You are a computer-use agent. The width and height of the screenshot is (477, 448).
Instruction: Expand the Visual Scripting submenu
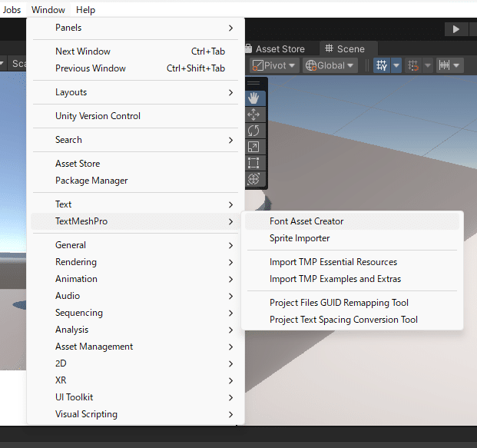coord(135,414)
